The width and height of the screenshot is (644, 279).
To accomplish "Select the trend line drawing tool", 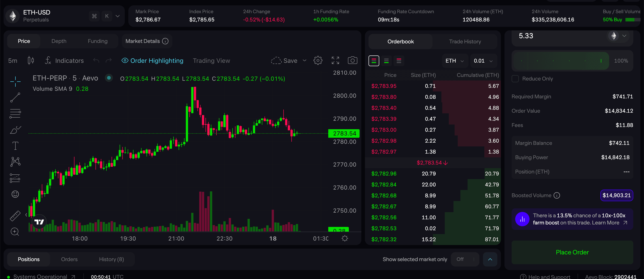I will point(15,97).
